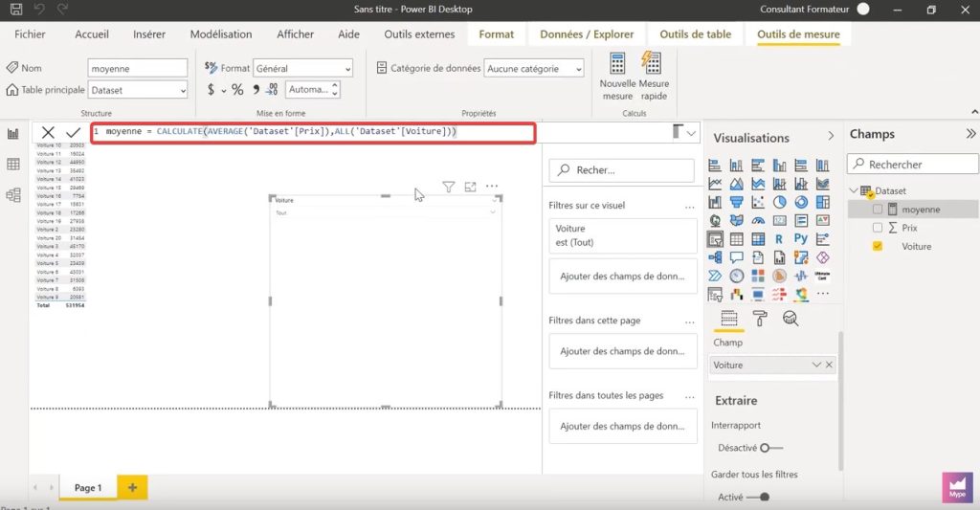The width and height of the screenshot is (980, 510).
Task: Open model view in left sidebar
Action: (x=13, y=195)
